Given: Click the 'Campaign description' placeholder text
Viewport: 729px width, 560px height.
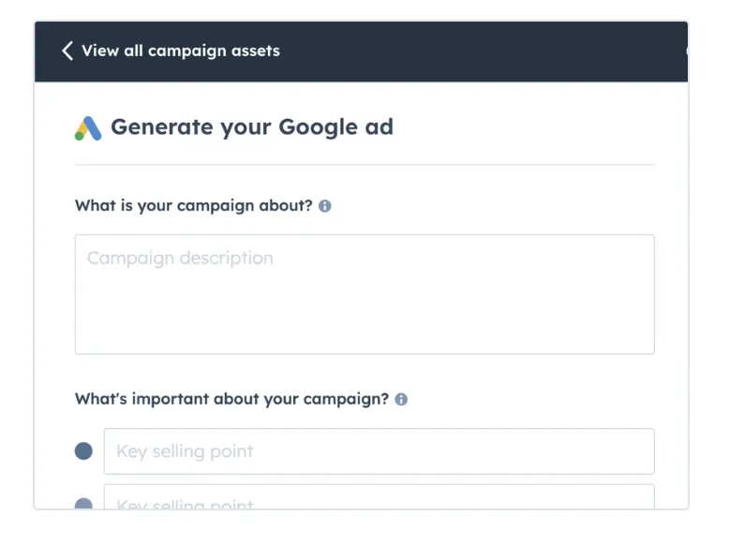Looking at the screenshot, I should 180,258.
